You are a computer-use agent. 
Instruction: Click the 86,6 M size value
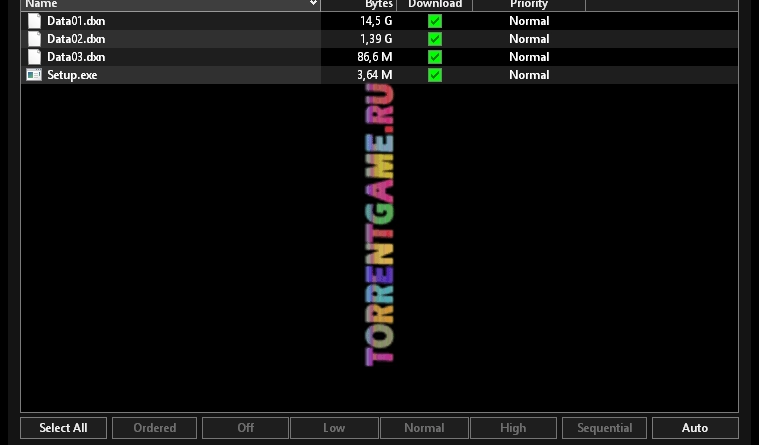(x=375, y=57)
